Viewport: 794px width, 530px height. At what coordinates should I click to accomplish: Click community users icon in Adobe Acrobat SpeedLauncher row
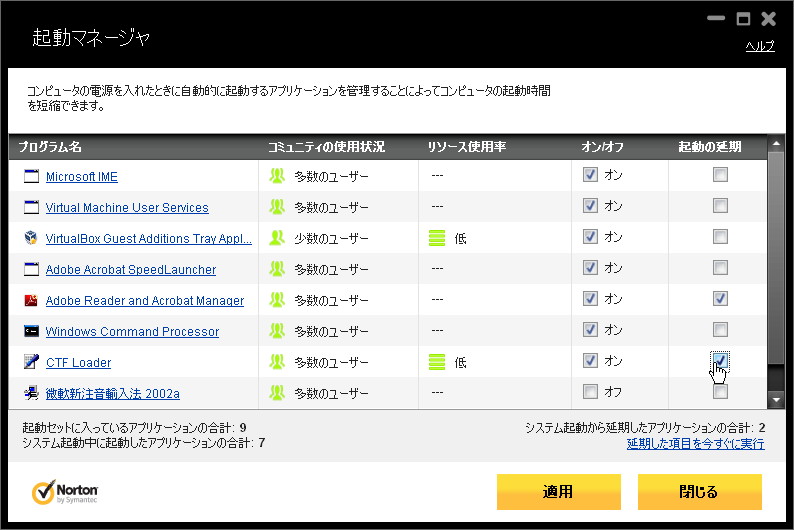pyautogui.click(x=277, y=268)
